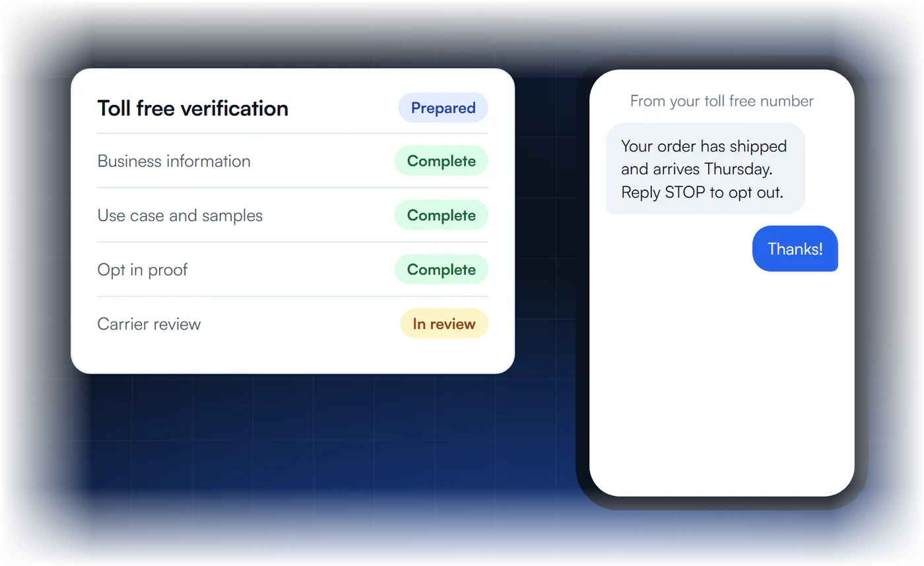The image size is (924, 566).
Task: Select the "Business information" row label
Action: click(x=174, y=161)
